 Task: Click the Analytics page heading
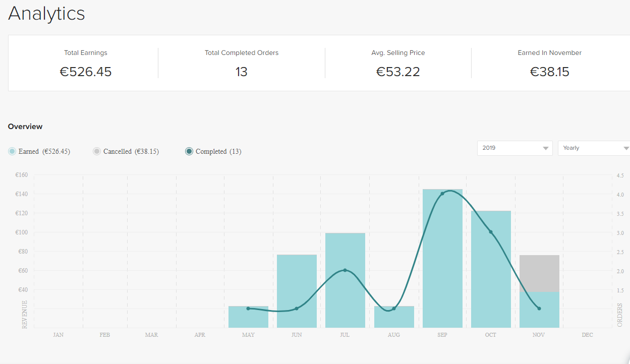pos(46,14)
